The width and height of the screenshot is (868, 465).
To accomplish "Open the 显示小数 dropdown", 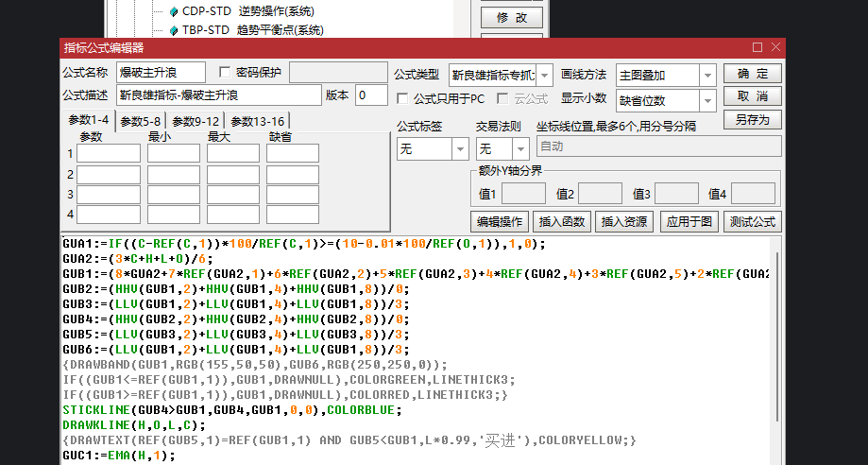I will (x=707, y=100).
